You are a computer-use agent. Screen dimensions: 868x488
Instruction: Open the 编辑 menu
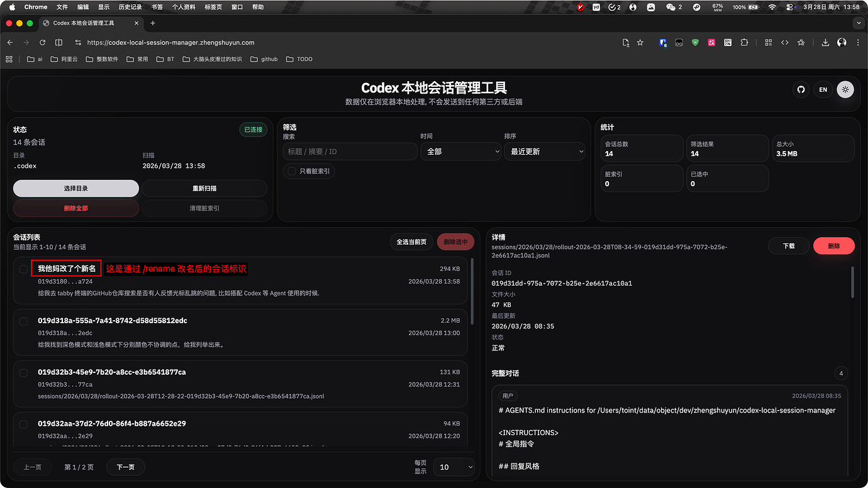click(x=83, y=7)
